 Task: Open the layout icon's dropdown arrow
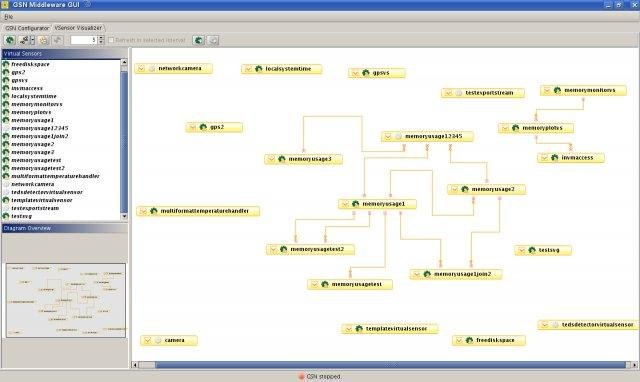pos(33,40)
